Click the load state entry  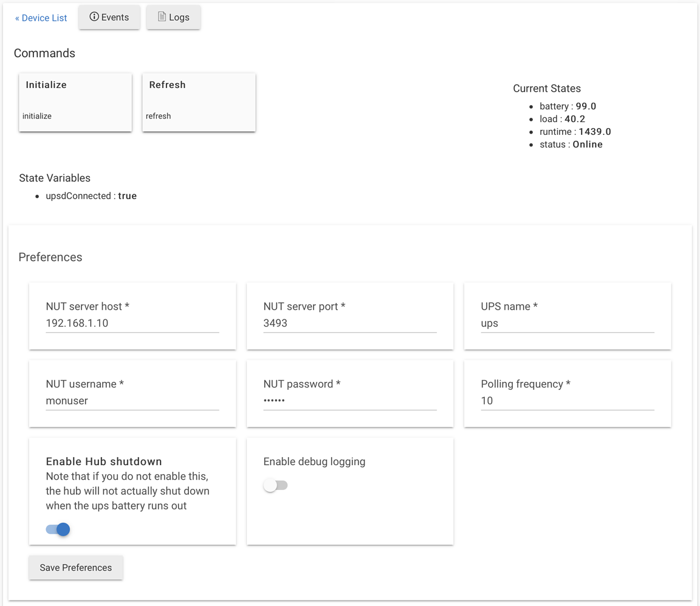click(562, 119)
